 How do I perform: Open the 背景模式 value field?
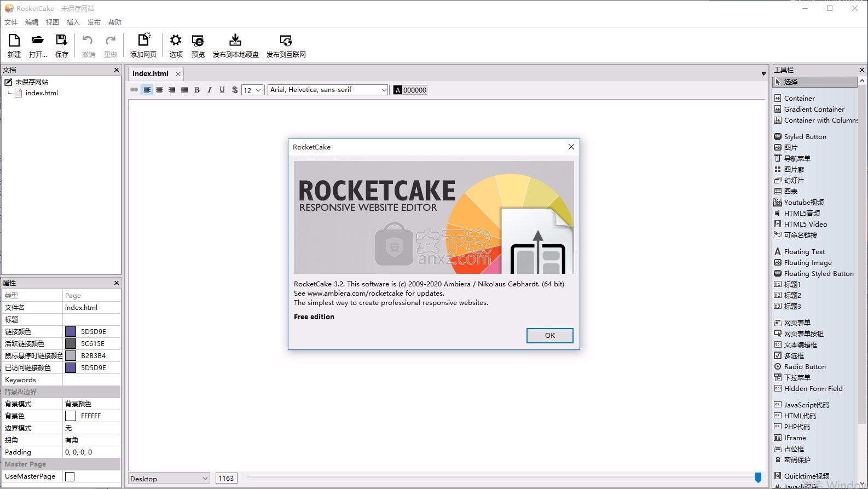pyautogui.click(x=91, y=404)
